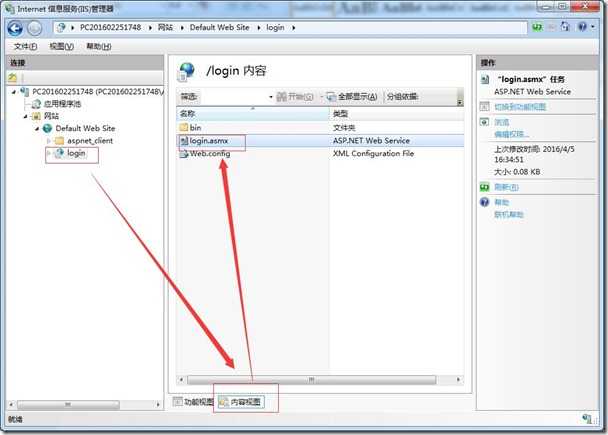The width and height of the screenshot is (608, 435).
Task: Open the breadcrumb arrow after login
Action: 294,28
